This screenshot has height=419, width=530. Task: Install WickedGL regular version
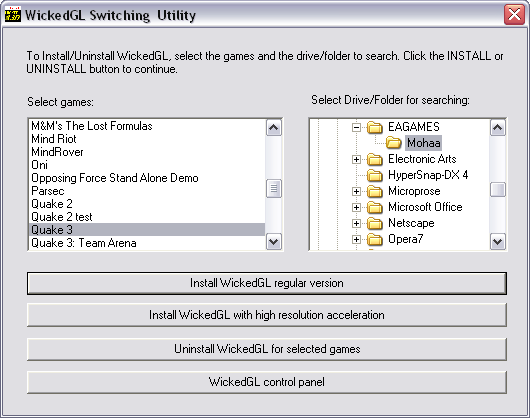click(x=267, y=283)
